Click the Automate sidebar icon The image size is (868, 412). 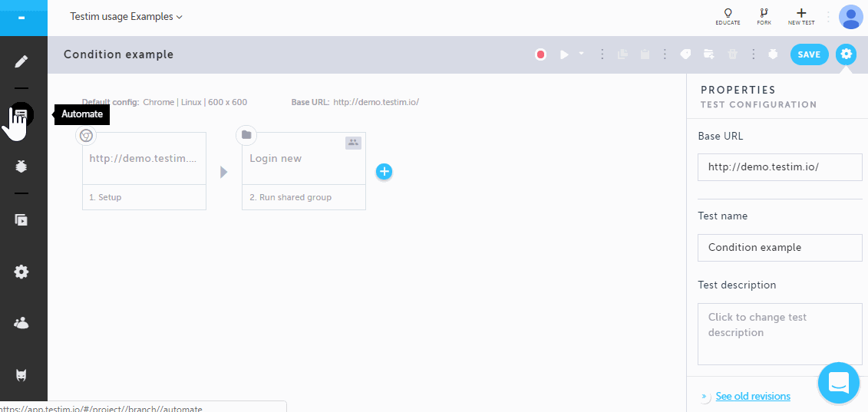[21, 114]
